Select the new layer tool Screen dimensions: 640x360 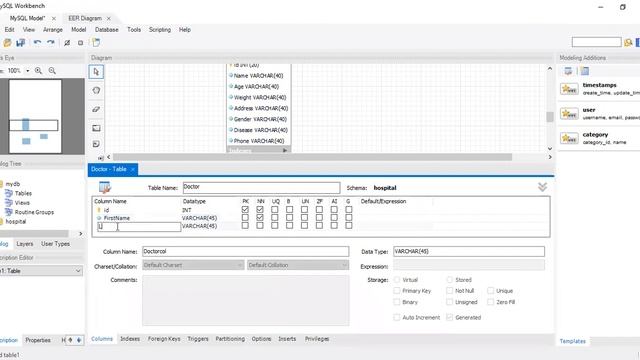[96, 128]
